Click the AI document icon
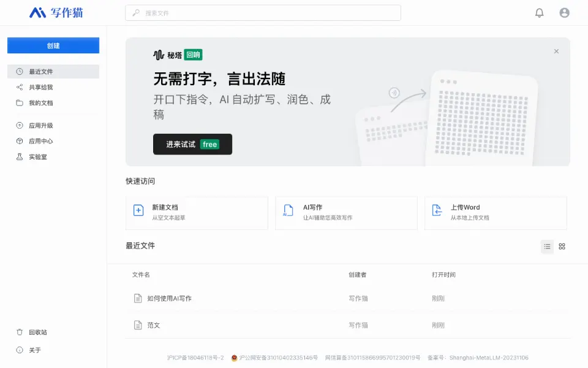Screen dimensions: 588x368 [x=288, y=210]
